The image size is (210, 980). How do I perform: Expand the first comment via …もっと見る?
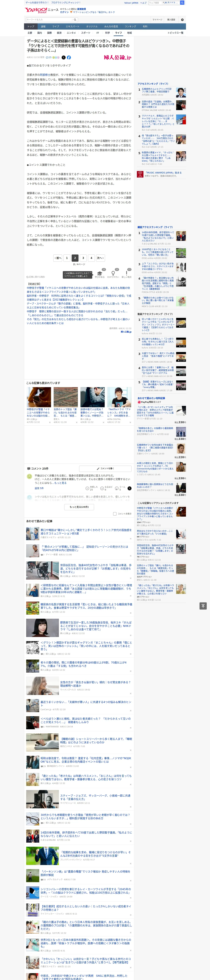(x=60, y=483)
